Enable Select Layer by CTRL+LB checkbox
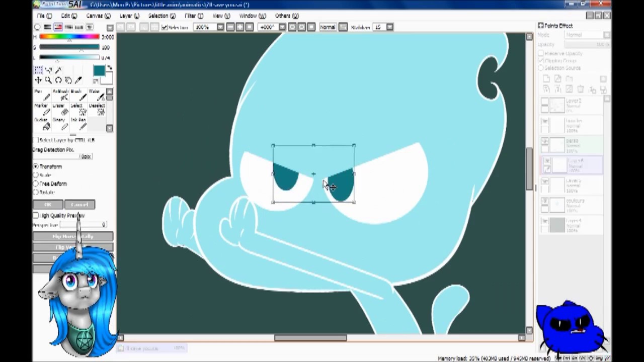 coord(36,140)
